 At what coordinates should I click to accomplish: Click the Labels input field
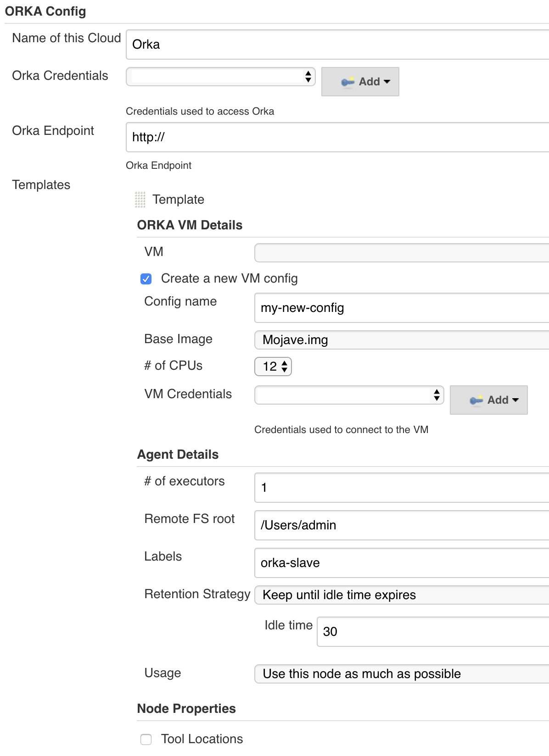tap(402, 563)
